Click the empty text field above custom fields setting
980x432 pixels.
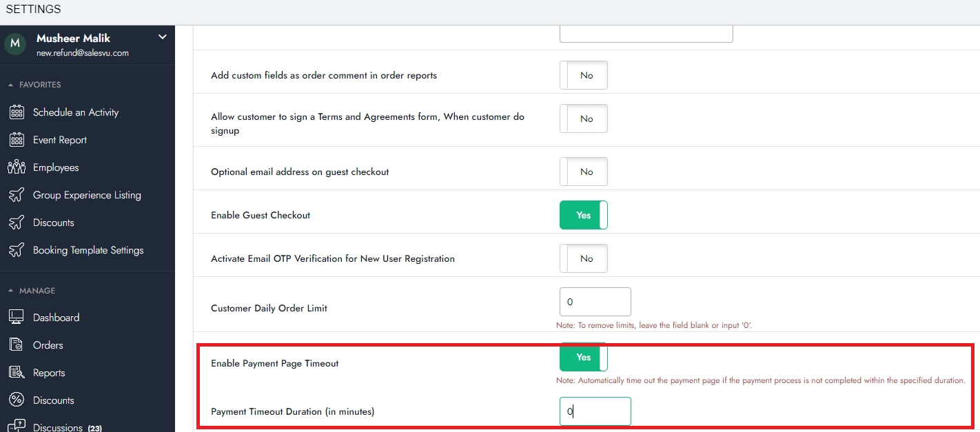(646, 34)
